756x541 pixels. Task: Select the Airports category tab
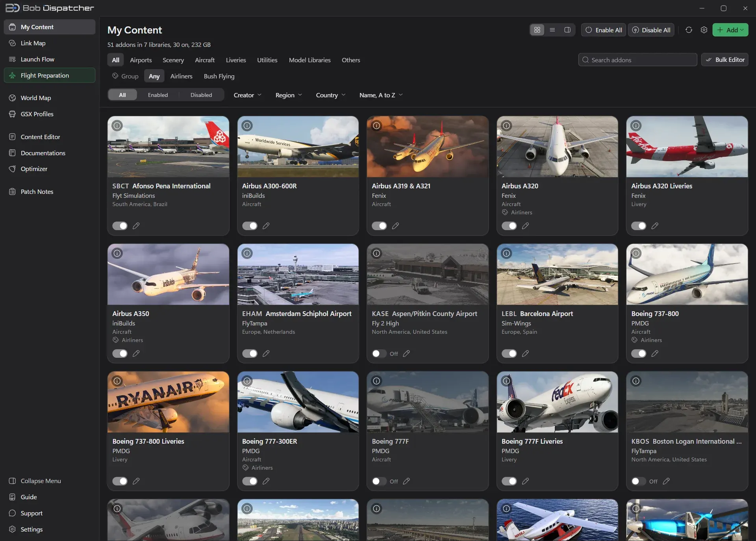tap(141, 60)
